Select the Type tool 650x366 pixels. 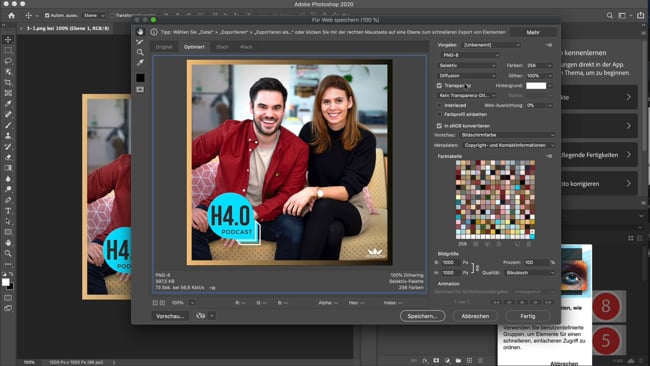[8, 211]
